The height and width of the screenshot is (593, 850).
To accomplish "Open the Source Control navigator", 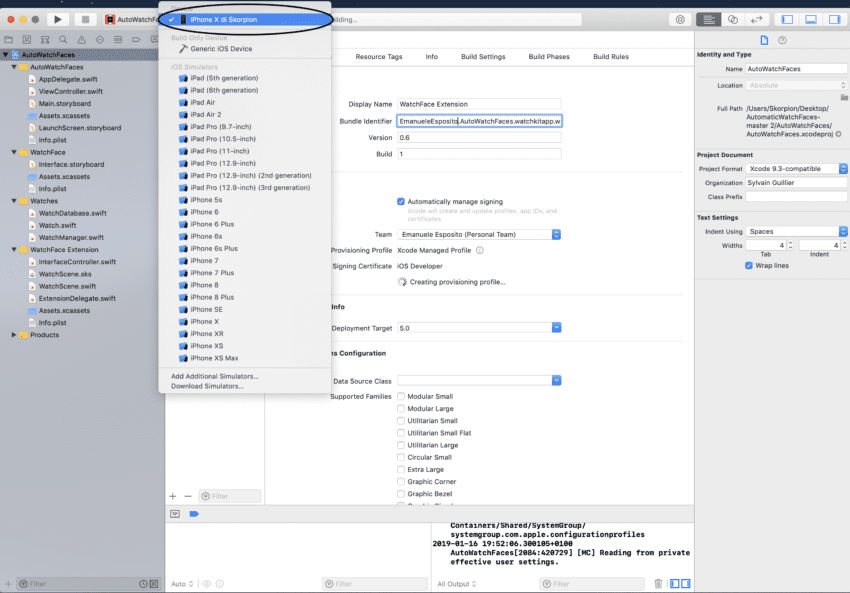I will pyautogui.click(x=27, y=40).
